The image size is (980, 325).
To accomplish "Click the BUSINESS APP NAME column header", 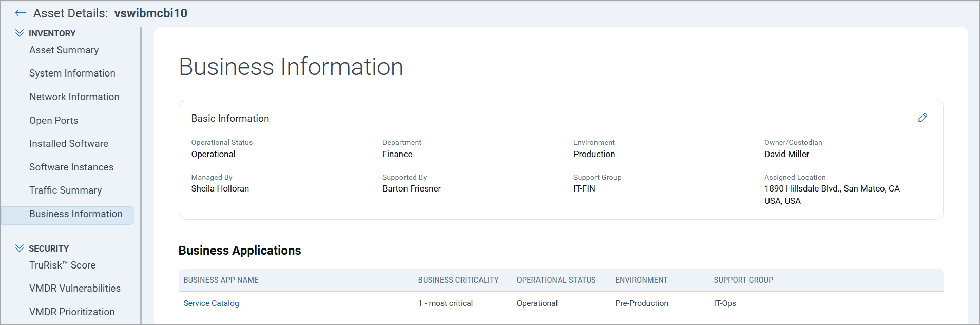I will [x=221, y=280].
